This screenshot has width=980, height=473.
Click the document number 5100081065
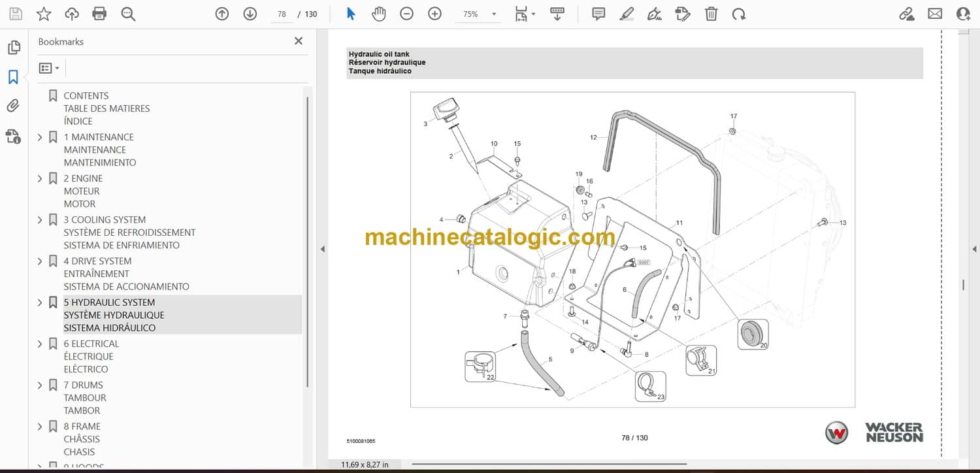(x=361, y=441)
